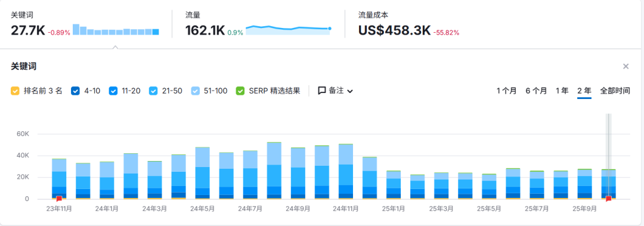Click the 关键词 mini bar chart thumbnail

[116, 30]
